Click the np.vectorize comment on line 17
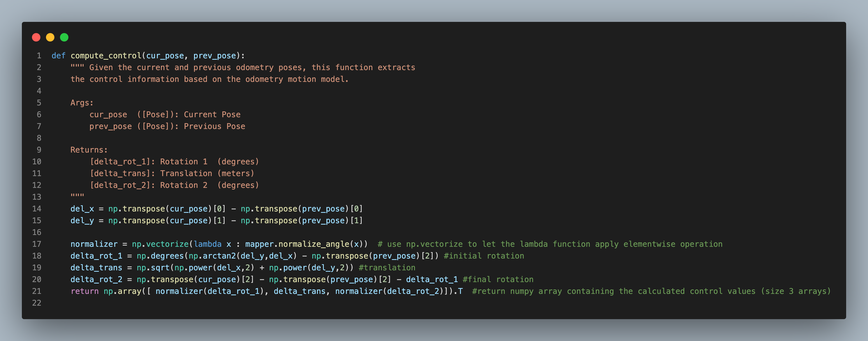 (550, 244)
